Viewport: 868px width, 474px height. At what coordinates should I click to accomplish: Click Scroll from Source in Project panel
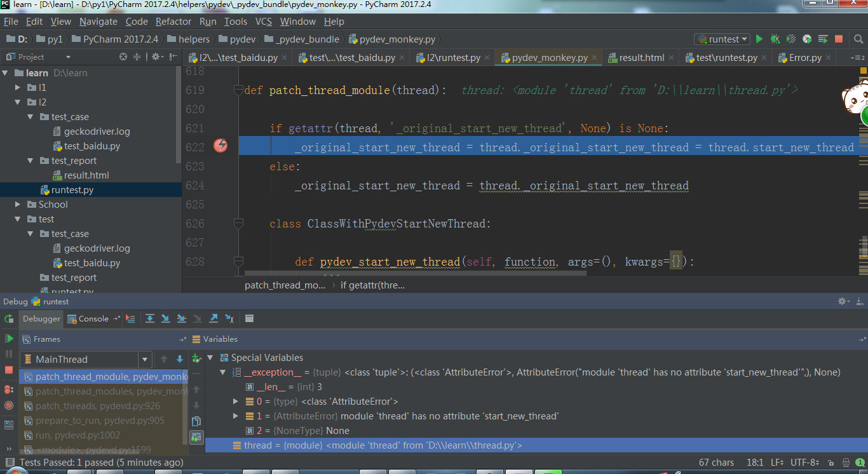(x=123, y=57)
